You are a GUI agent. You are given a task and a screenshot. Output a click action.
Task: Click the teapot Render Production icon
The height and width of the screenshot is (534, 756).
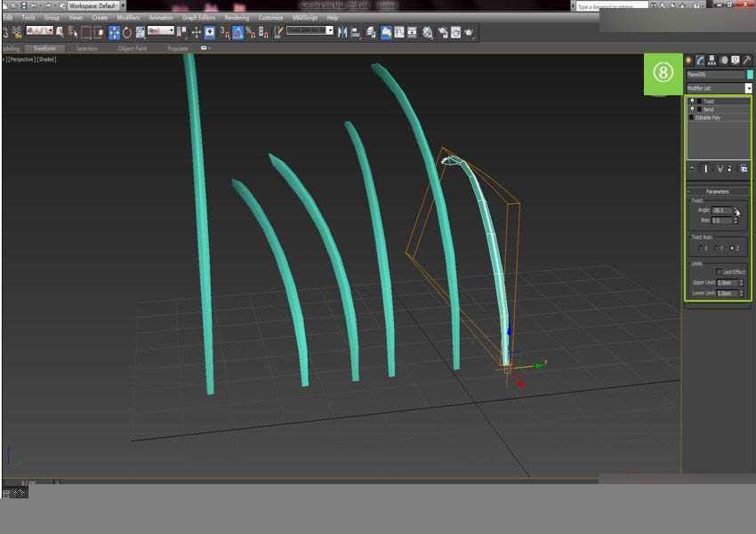click(x=470, y=32)
